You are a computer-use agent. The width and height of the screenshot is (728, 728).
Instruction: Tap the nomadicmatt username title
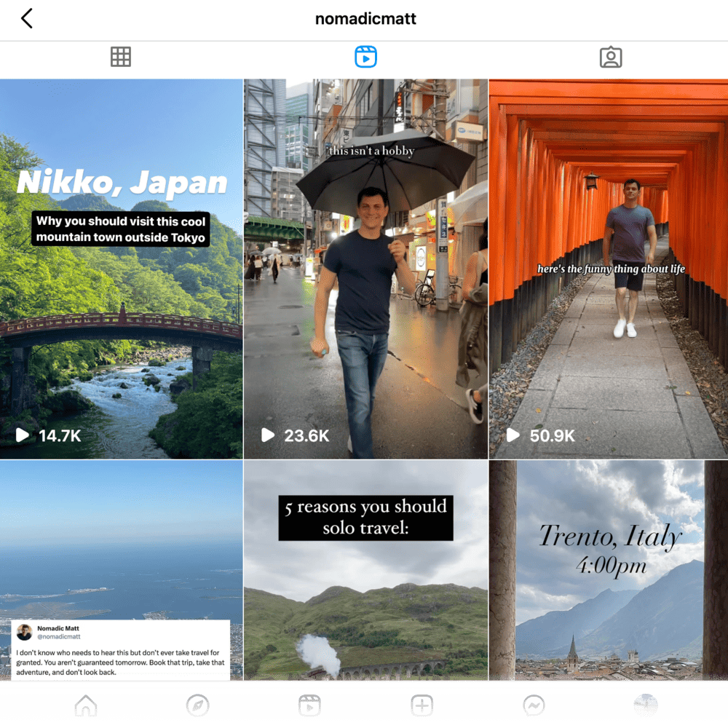tap(365, 19)
